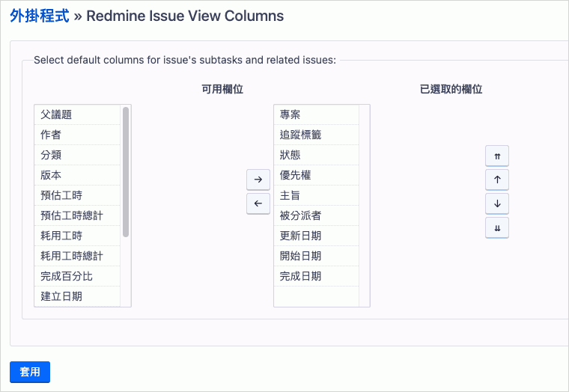Select 更新日期 in selected columns
Image resolution: width=569 pixels, height=392 pixels.
click(x=316, y=236)
